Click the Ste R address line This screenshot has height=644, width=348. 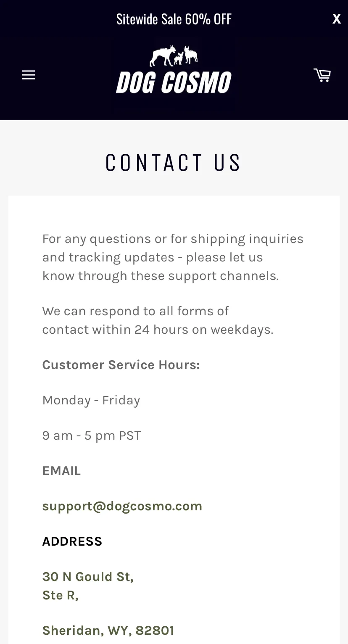(x=61, y=595)
